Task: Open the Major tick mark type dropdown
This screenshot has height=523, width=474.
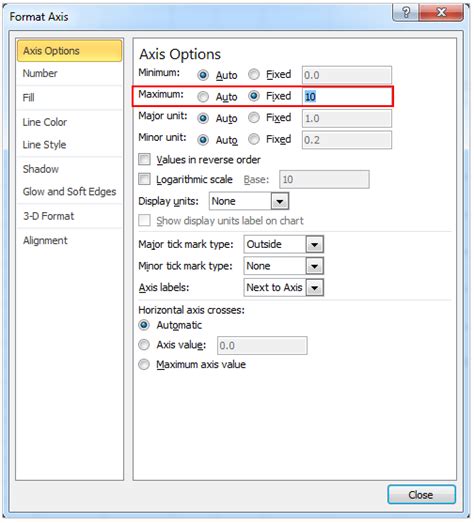Action: point(315,244)
